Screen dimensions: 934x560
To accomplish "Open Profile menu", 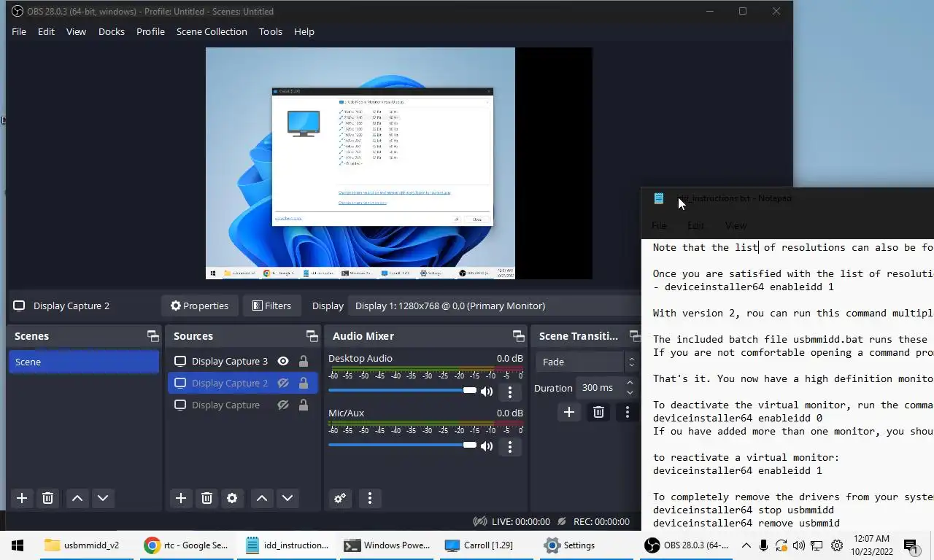I will click(150, 31).
